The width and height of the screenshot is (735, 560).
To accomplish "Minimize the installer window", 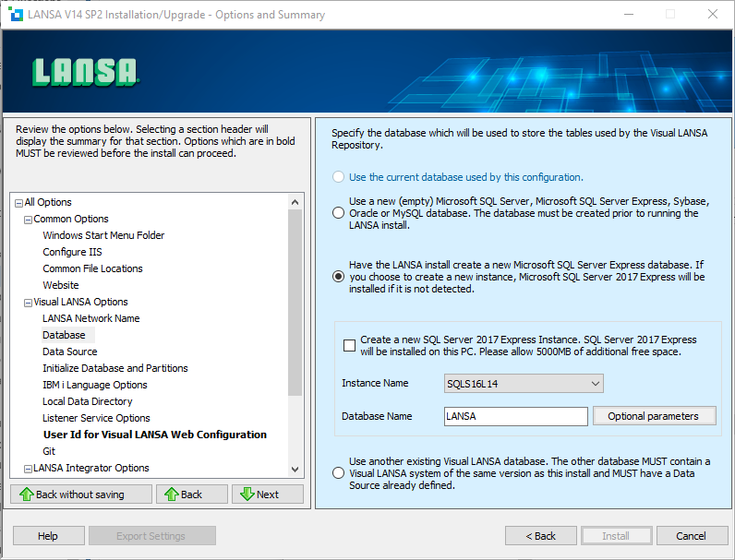I will point(629,15).
